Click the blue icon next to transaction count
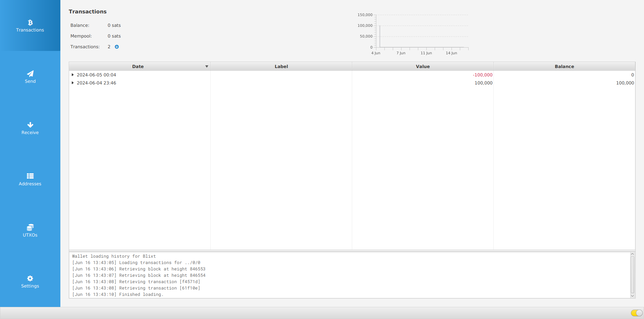 [117, 47]
